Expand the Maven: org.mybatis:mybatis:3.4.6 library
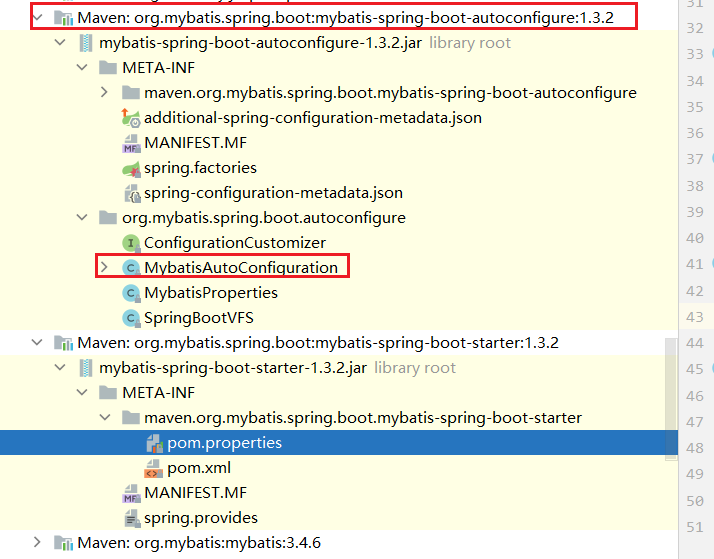Image resolution: width=714 pixels, height=559 pixels. point(37,542)
